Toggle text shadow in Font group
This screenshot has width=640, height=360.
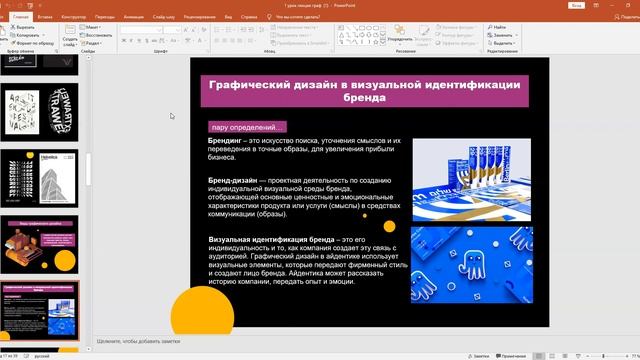[147, 41]
